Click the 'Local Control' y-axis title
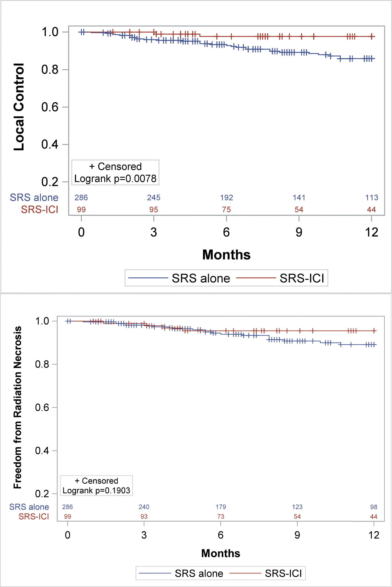The height and width of the screenshot is (587, 392). (19, 107)
